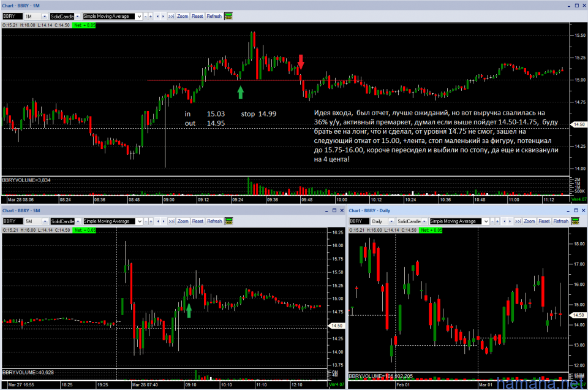The image size is (588, 390).
Task: Click plus button in Daily chart toolbar
Action: pyautogui.click(x=497, y=221)
